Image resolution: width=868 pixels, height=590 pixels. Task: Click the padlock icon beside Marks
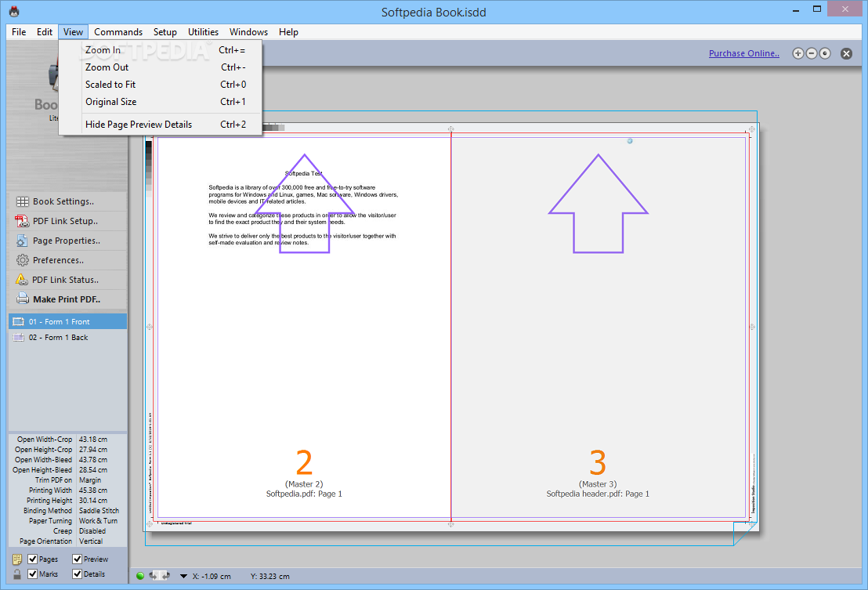point(17,574)
